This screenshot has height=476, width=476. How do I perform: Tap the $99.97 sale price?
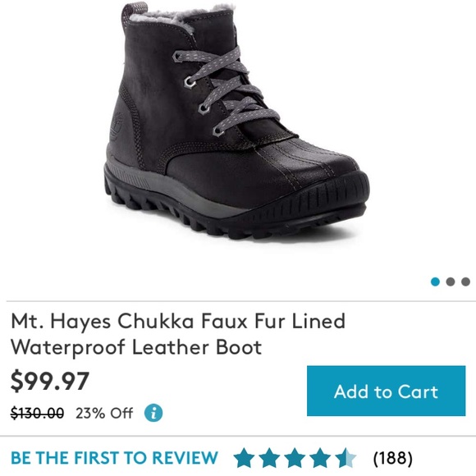click(x=50, y=382)
